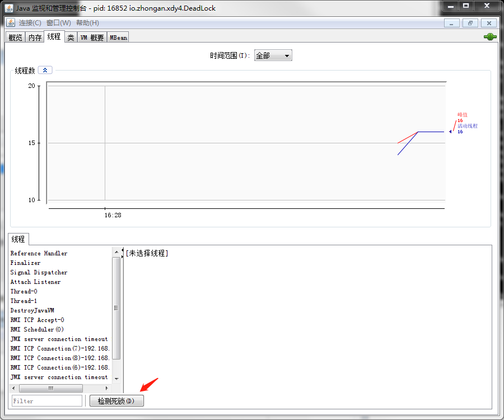Click thread list scroll down arrow
This screenshot has width=504, height=420.
click(116, 379)
